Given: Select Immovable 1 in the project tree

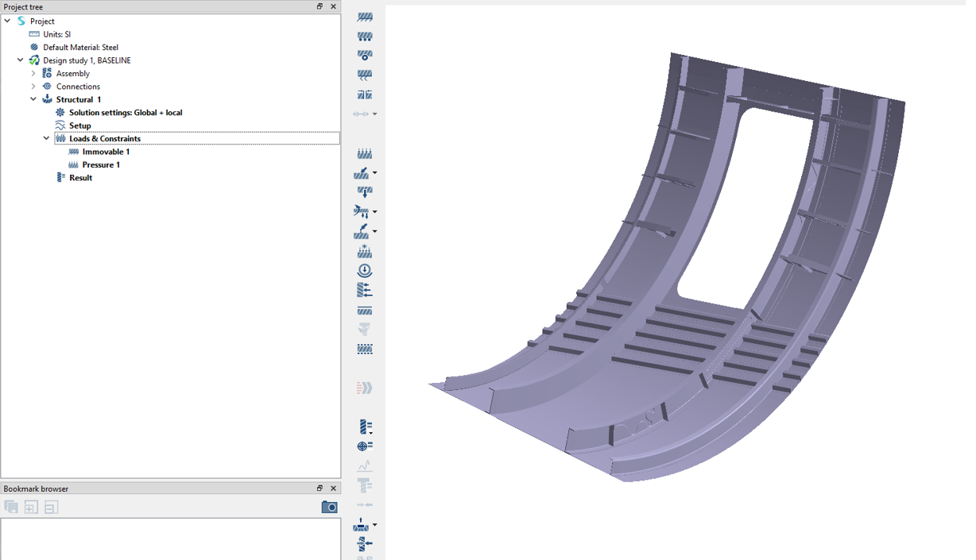Looking at the screenshot, I should 106,152.
